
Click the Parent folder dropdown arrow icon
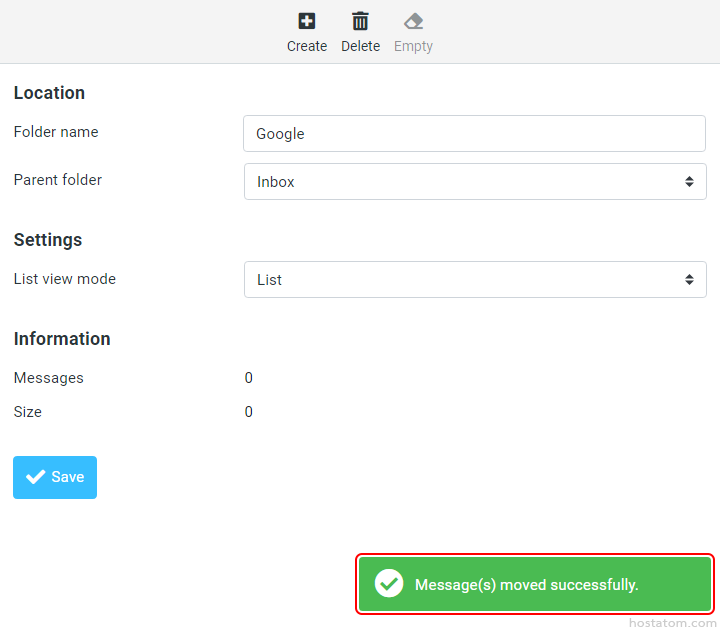[x=689, y=182]
